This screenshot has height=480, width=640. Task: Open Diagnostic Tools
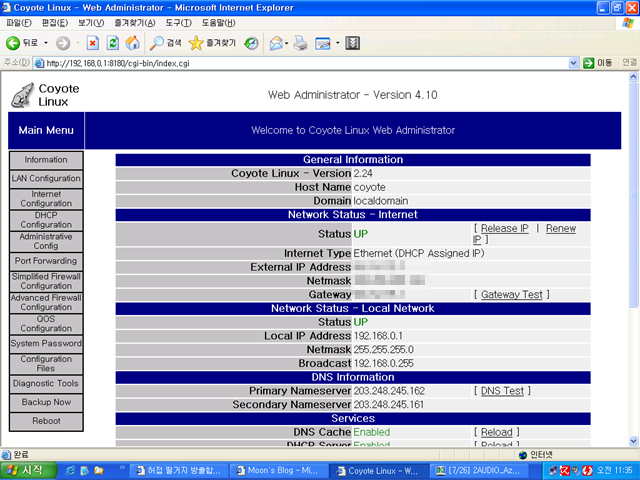click(x=46, y=384)
